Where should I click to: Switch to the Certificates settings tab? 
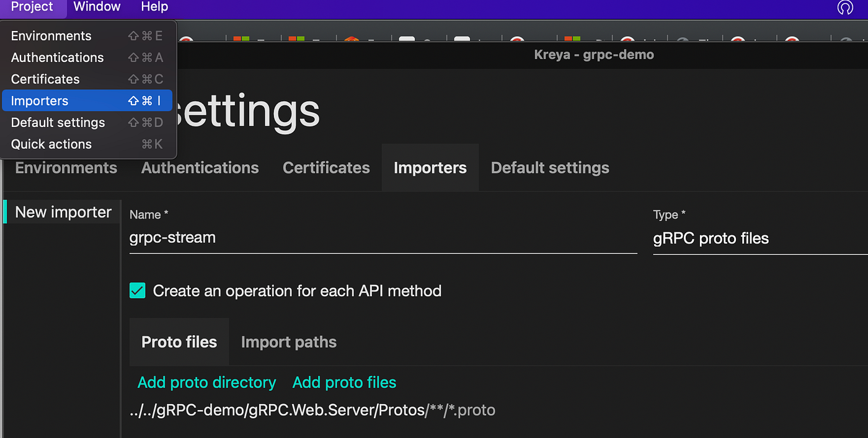pos(326,168)
